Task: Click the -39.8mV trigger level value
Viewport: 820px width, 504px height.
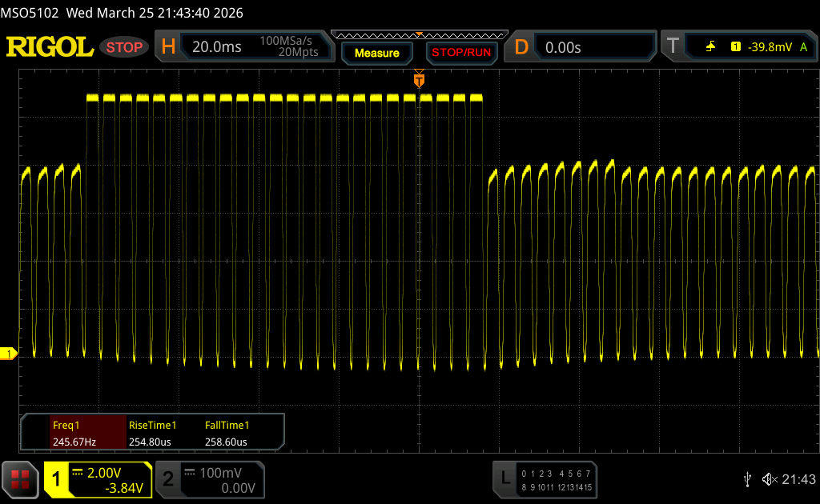Action: (769, 47)
